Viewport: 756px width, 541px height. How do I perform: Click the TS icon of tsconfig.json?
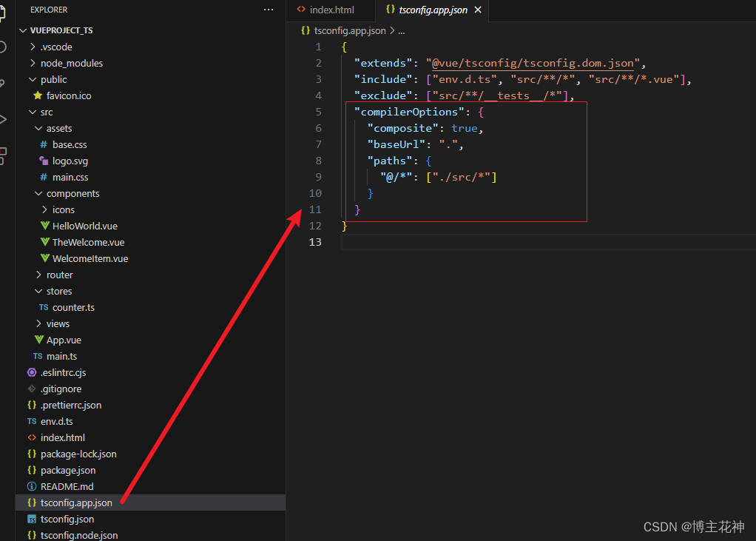(x=32, y=520)
